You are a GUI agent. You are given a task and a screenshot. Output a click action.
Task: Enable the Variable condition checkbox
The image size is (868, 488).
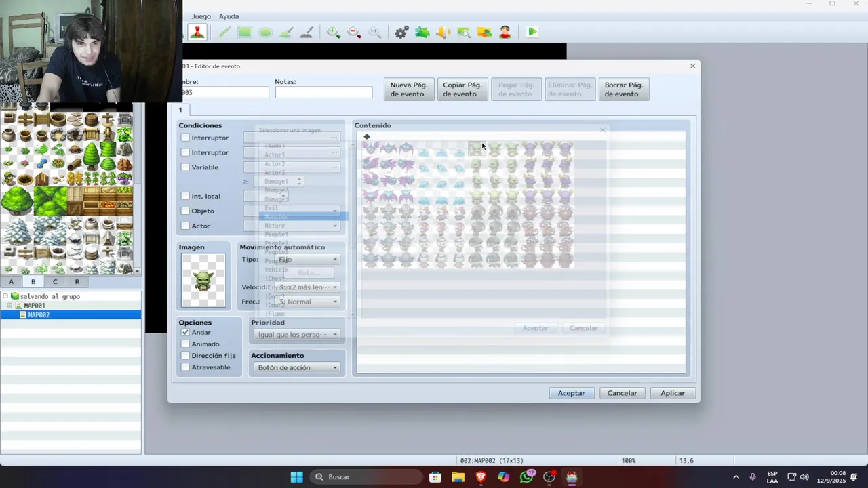(185, 167)
